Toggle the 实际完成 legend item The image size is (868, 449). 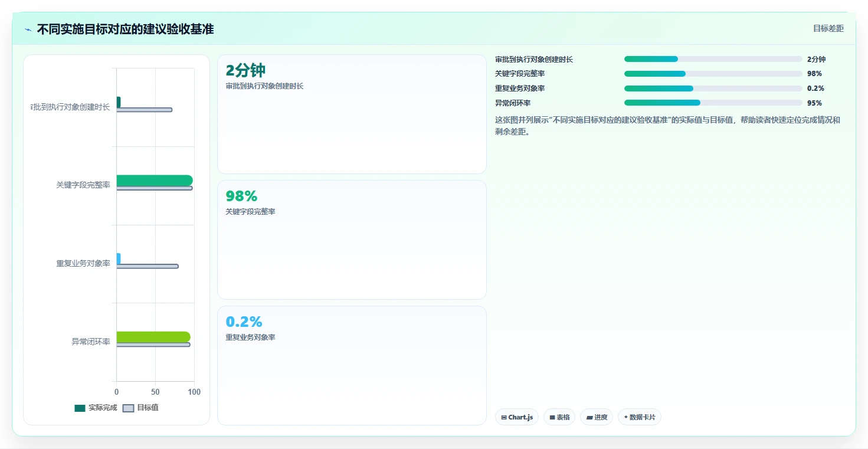96,408
